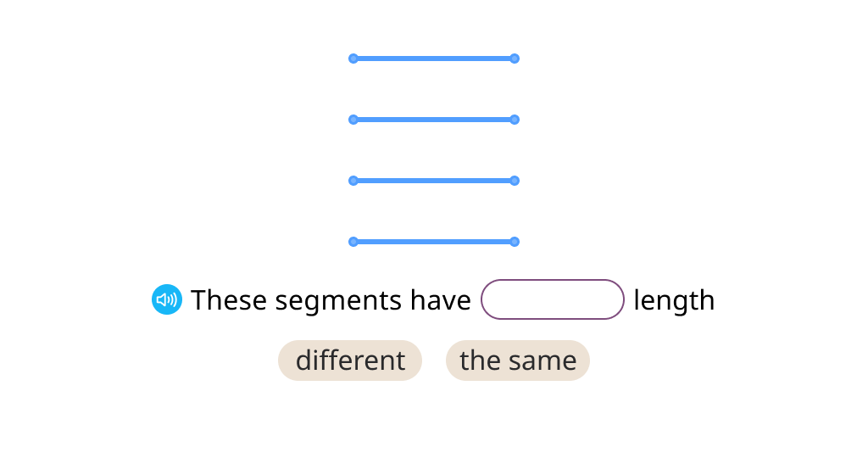Click the middle of the top blue segment
Viewport: 868px width, 475px height.
click(x=434, y=59)
